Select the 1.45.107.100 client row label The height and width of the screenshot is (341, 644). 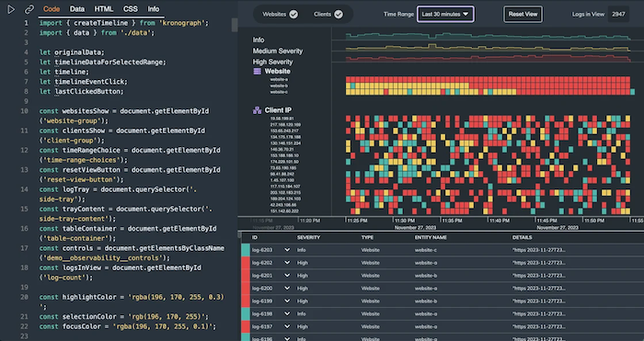tap(282, 180)
